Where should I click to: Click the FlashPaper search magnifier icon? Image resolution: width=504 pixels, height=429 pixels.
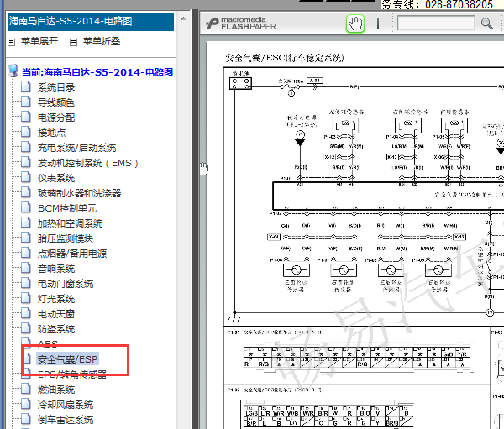pyautogui.click(x=486, y=24)
